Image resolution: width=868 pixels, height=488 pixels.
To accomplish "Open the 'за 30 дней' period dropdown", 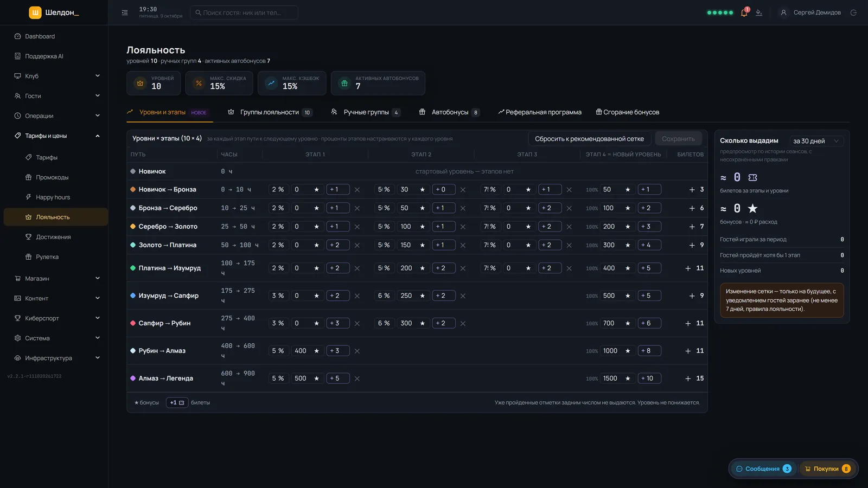I will [x=816, y=141].
